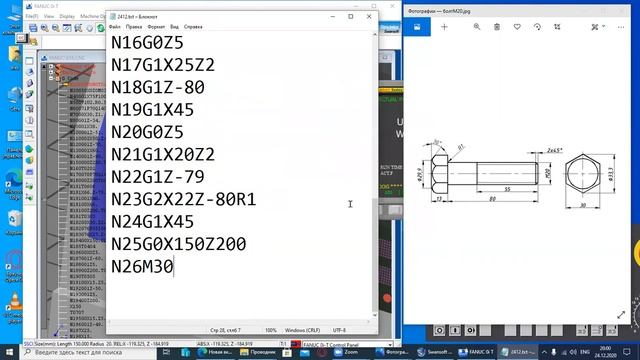
Task: Click Notepad scrollbar down arrow
Action: click(x=375, y=315)
